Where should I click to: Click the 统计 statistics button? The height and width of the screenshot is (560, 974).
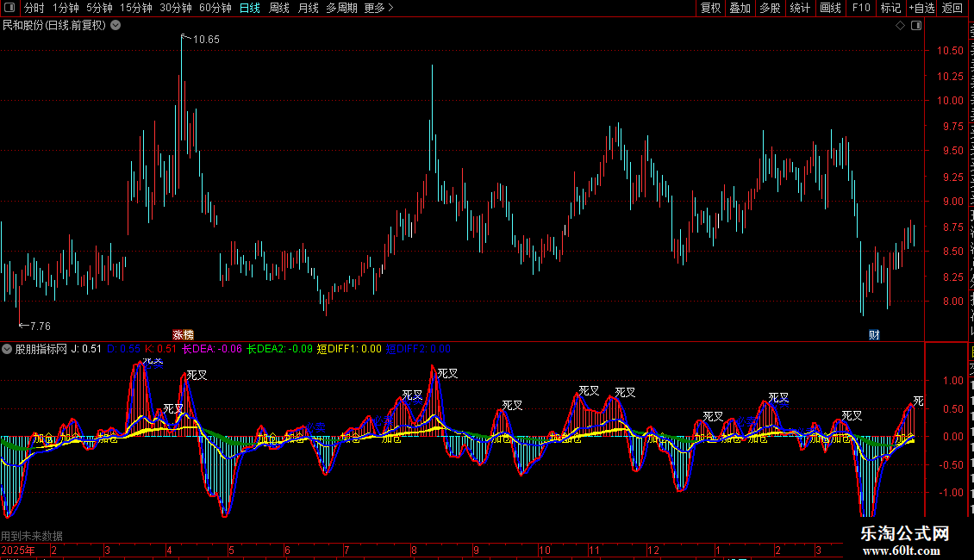pos(800,8)
